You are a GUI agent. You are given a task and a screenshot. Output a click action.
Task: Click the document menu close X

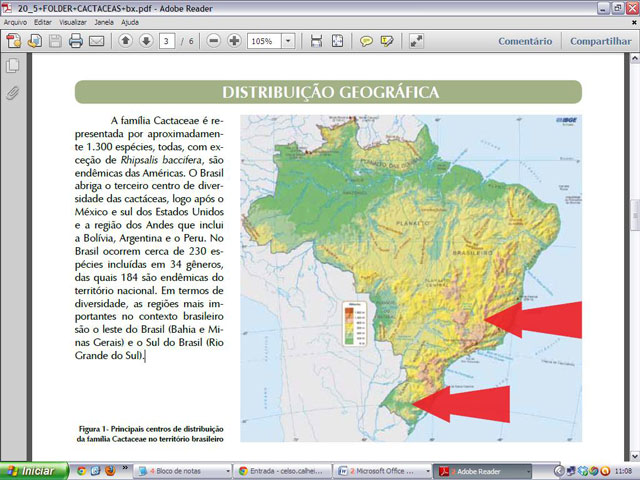[x=634, y=22]
